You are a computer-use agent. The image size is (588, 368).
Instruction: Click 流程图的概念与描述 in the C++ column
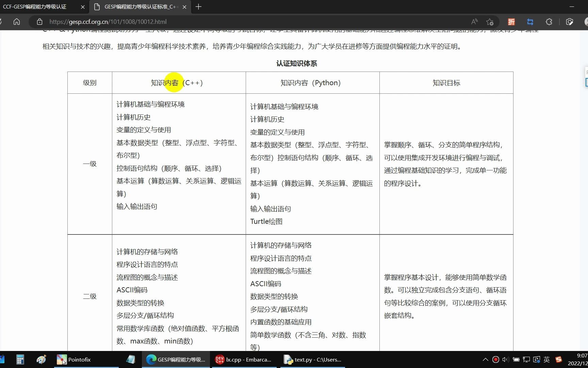tap(147, 277)
